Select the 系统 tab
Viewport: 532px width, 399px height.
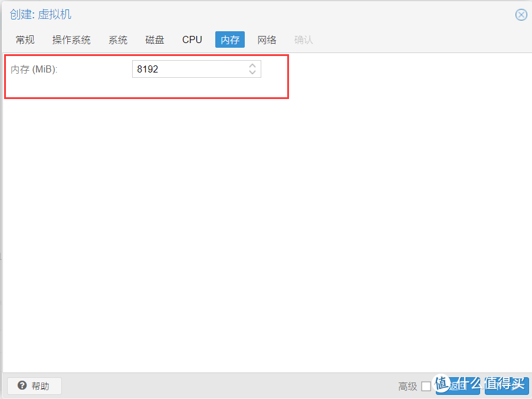pos(117,39)
